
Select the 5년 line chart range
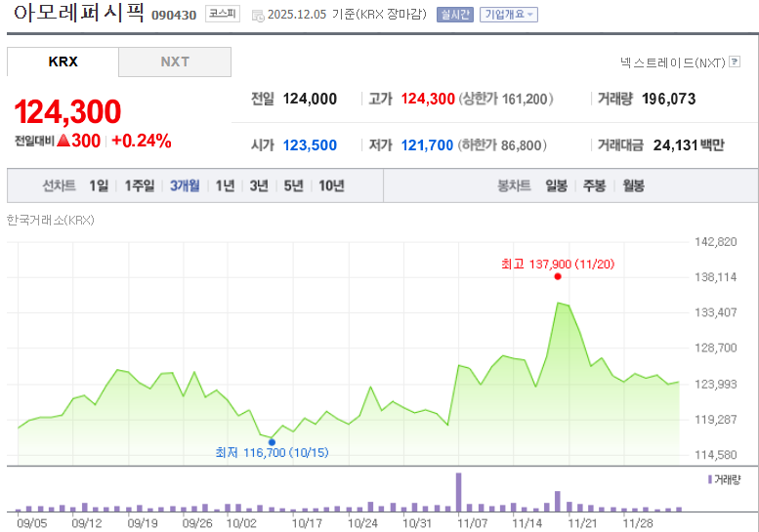point(293,185)
